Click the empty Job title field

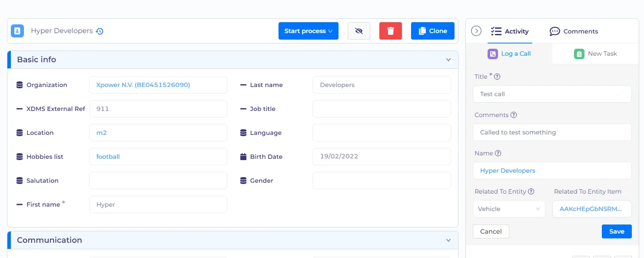[382, 109]
